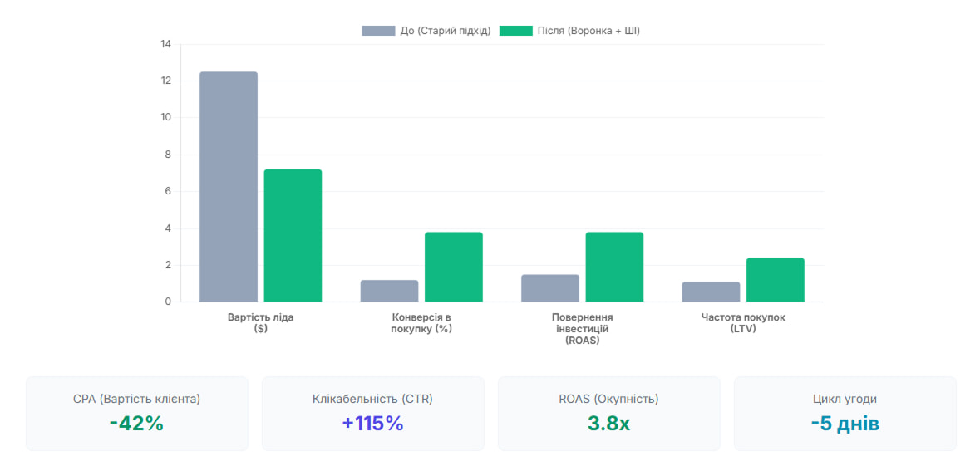Click the 'Частота покупок (LTV)' axis label
980x476 pixels.
pyautogui.click(x=743, y=322)
